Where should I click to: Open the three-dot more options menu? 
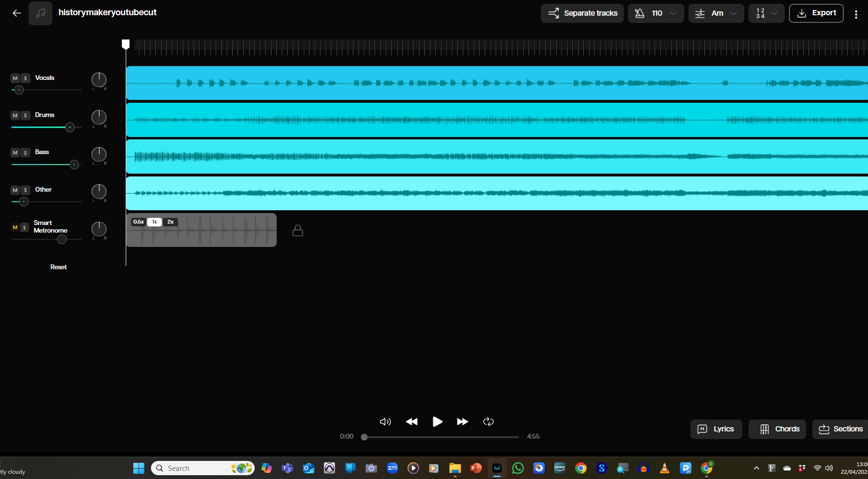click(x=856, y=14)
